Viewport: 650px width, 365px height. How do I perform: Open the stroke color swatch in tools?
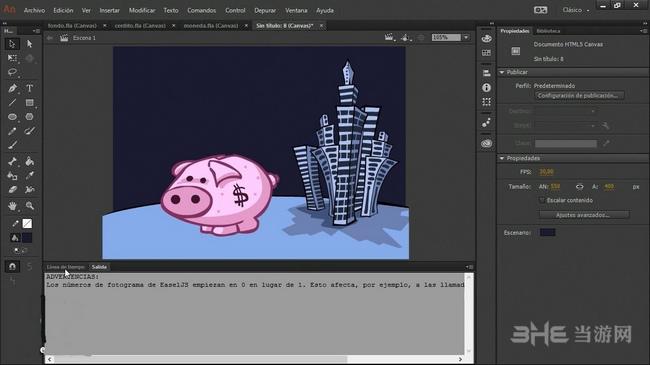click(27, 224)
